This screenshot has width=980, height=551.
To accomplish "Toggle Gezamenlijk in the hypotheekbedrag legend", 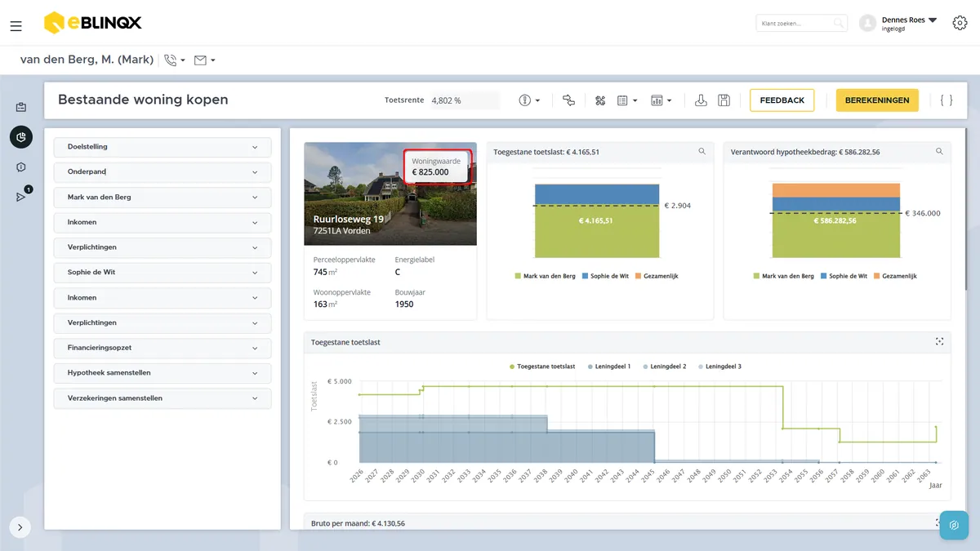I will point(895,276).
